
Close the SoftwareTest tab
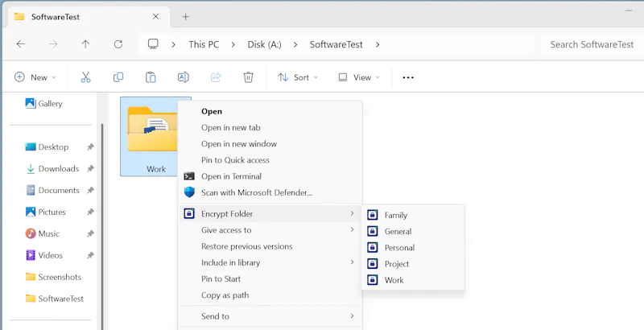(x=155, y=17)
